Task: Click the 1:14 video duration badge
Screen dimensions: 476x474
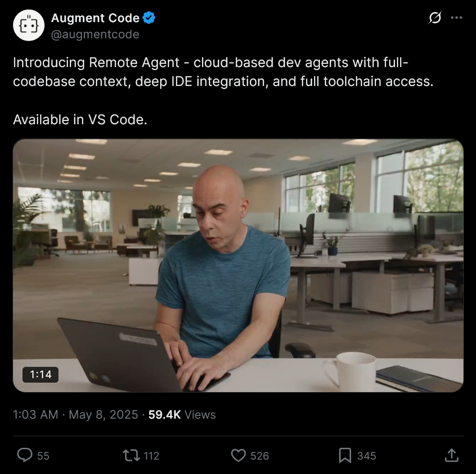Action: point(40,375)
